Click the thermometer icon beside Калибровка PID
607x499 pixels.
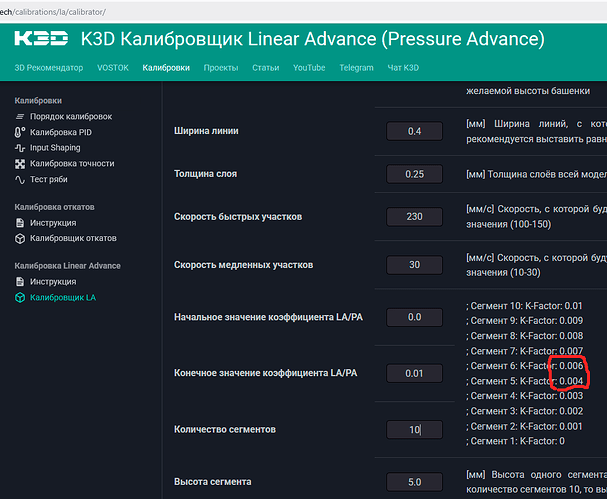pyautogui.click(x=20, y=132)
